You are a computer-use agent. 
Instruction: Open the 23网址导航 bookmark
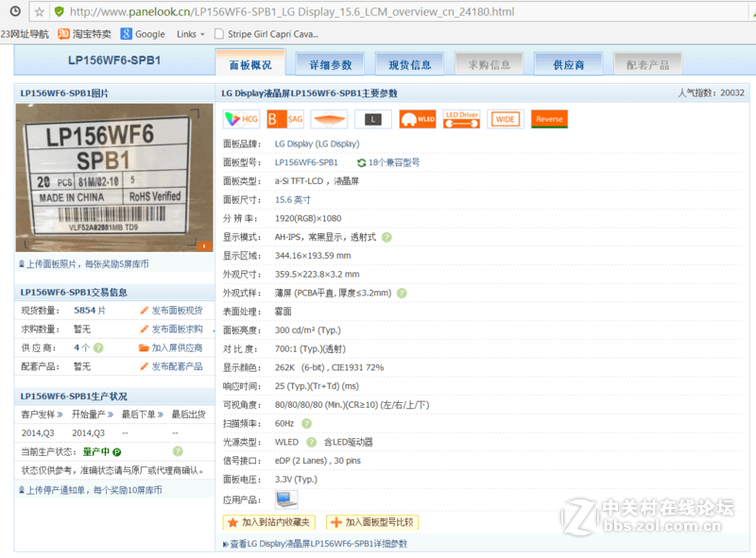[x=25, y=34]
